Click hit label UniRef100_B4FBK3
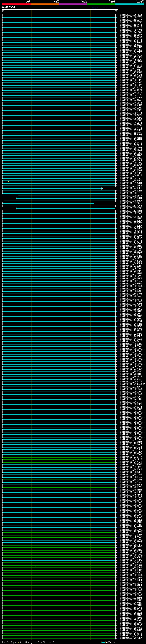 [x=131, y=53]
